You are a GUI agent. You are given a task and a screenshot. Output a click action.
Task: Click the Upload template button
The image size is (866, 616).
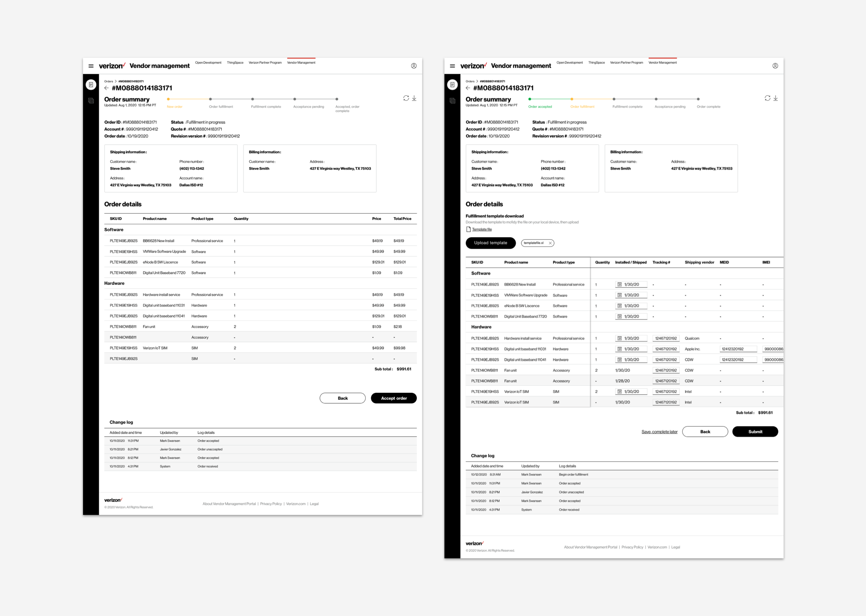pyautogui.click(x=491, y=243)
